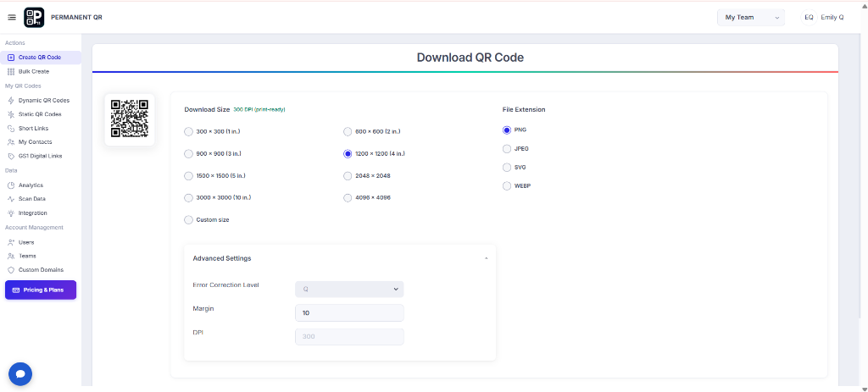This screenshot has height=392, width=868.
Task: Open Static QR Codes list
Action: pos(41,114)
